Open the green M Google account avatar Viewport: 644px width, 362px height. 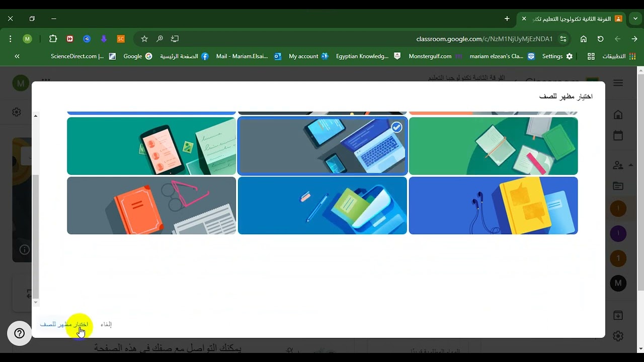tap(21, 83)
